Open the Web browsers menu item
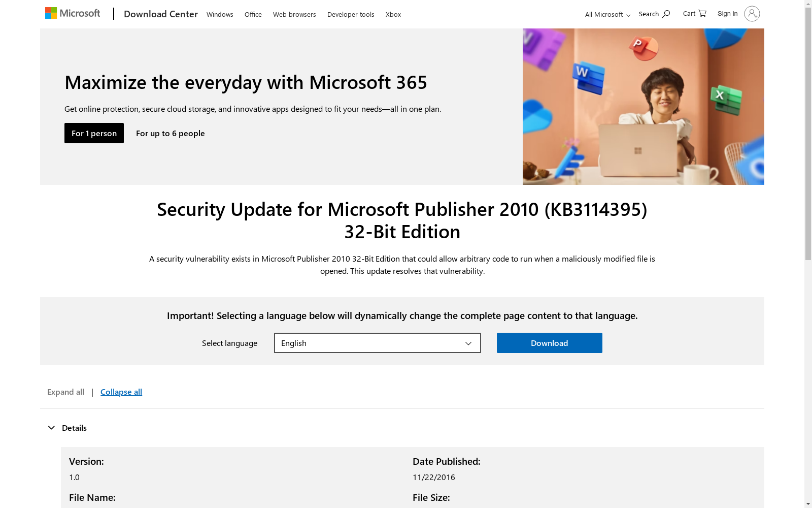The height and width of the screenshot is (508, 812). 294,14
